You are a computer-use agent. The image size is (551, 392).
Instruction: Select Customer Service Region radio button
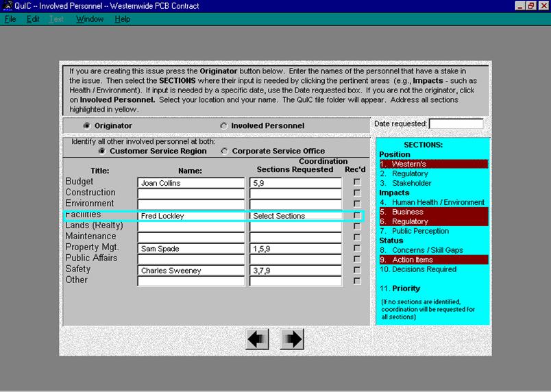[x=102, y=151]
